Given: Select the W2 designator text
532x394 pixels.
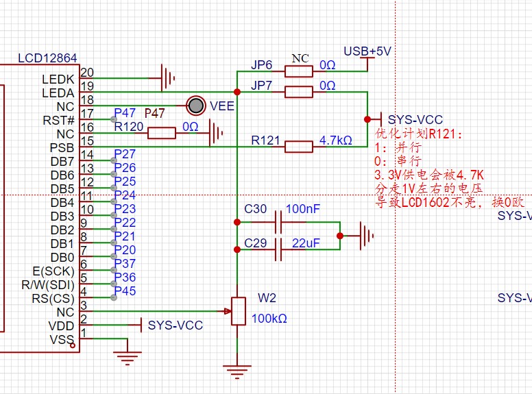Looking at the screenshot, I should [267, 298].
